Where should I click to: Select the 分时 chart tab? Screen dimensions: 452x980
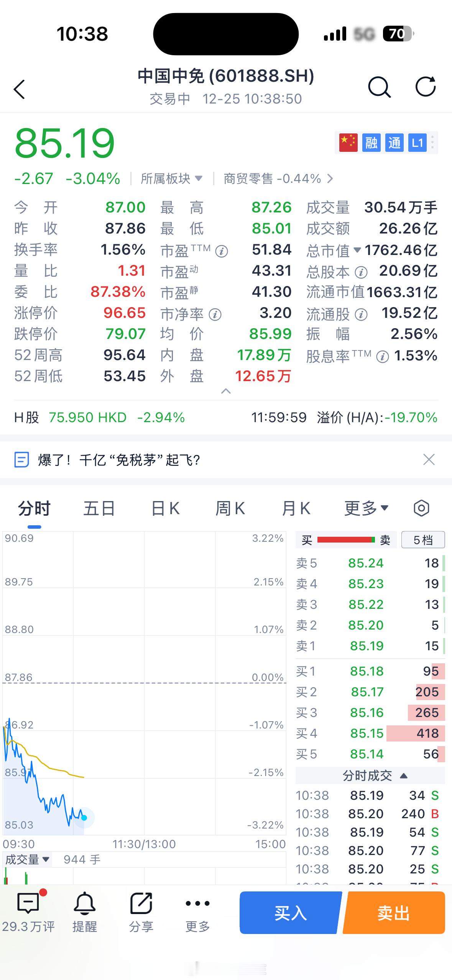pos(34,508)
